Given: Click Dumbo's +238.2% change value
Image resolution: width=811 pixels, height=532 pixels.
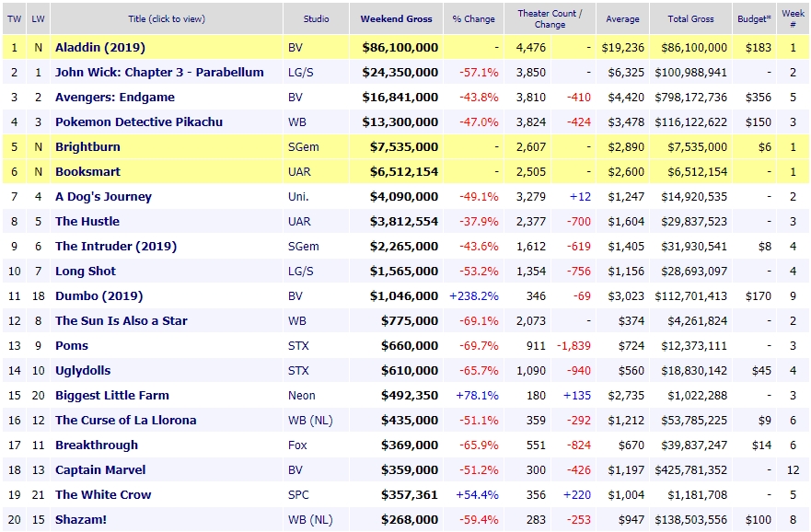Looking at the screenshot, I should click(x=474, y=295).
